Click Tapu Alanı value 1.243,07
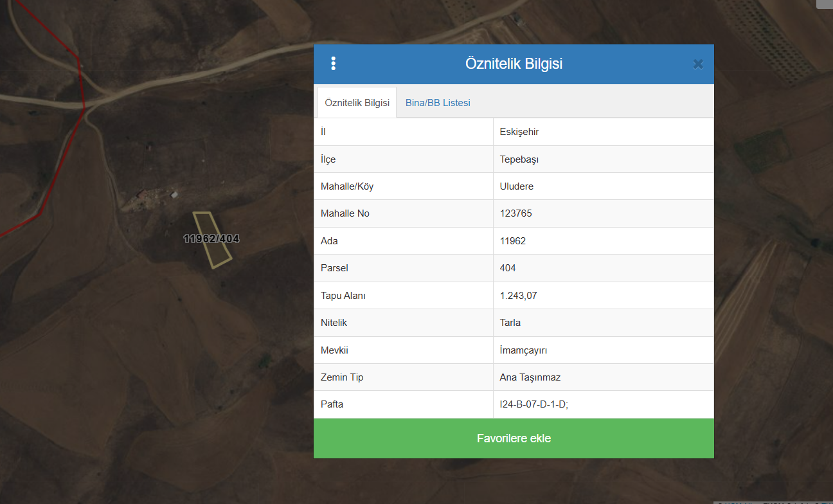This screenshot has width=833, height=504. (x=518, y=296)
